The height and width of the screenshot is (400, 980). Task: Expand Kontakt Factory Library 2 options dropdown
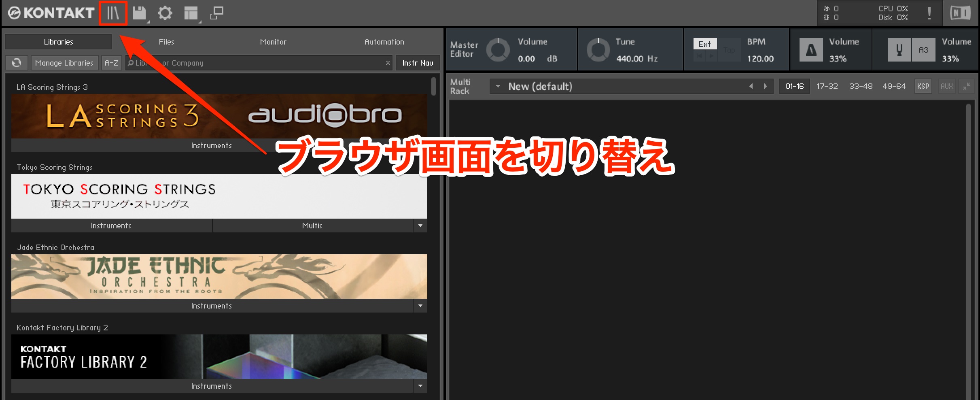[x=420, y=386]
